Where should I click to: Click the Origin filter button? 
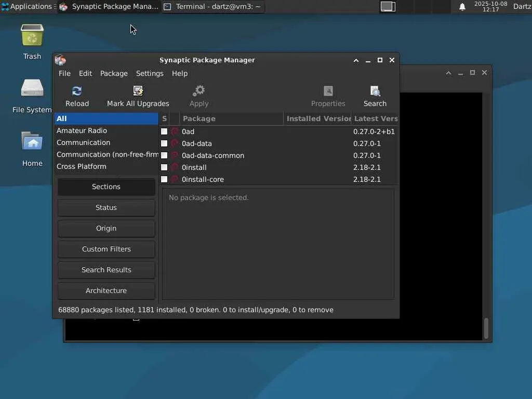(x=106, y=229)
